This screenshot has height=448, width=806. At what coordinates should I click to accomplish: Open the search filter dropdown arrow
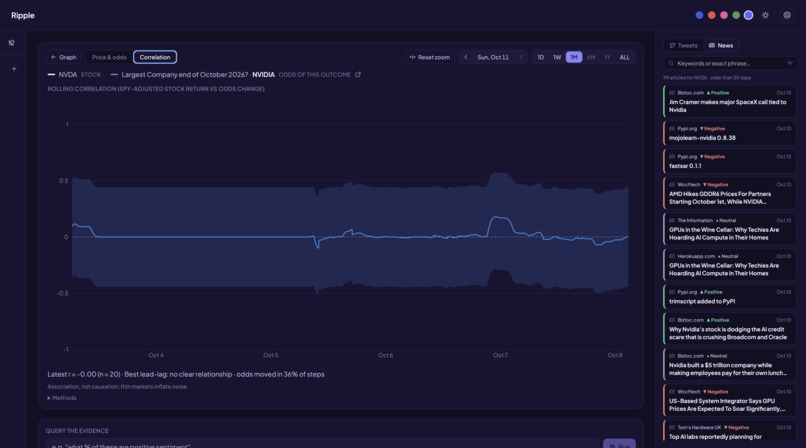click(x=790, y=63)
